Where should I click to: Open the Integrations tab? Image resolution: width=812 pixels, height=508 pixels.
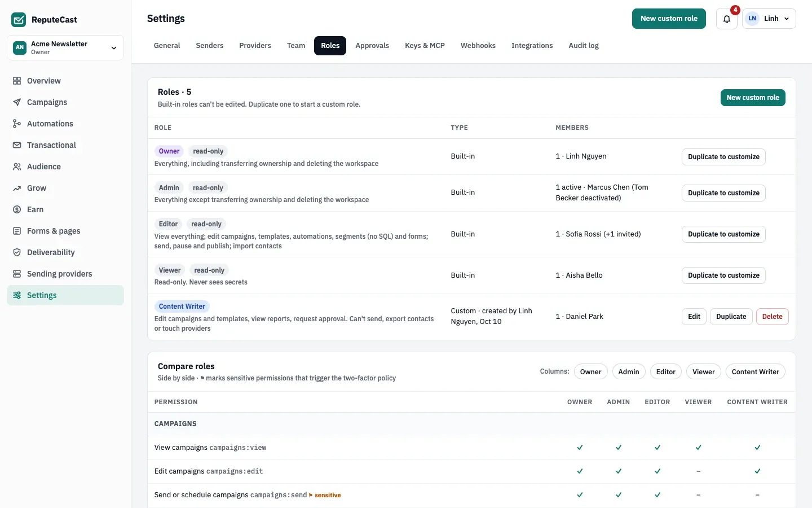click(532, 46)
